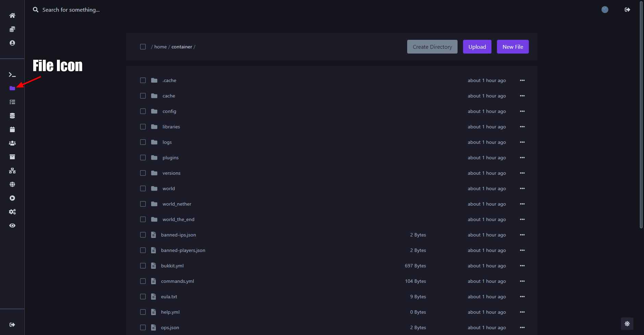Viewport: 644px width, 335px height.
Task: Open the options menu for logs
Action: click(x=522, y=142)
